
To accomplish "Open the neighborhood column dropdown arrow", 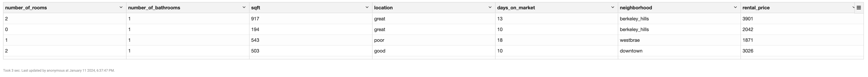I will 735,7.
